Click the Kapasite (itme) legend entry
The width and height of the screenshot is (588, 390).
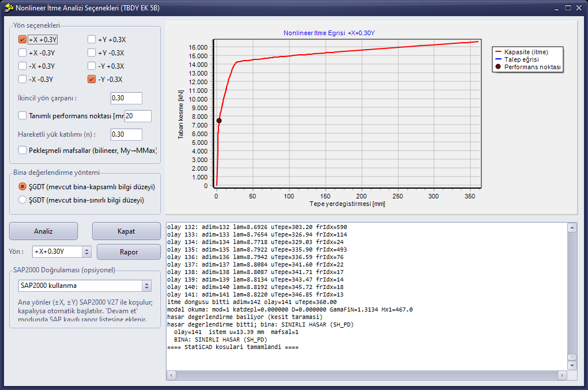[522, 52]
